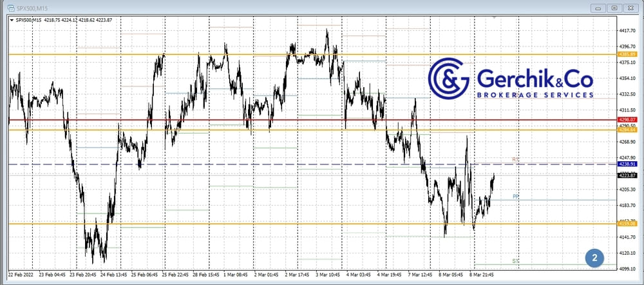Expand the chart symbol arrow beside SPX500,M15
Viewport: 644px width, 285px height.
coord(12,21)
